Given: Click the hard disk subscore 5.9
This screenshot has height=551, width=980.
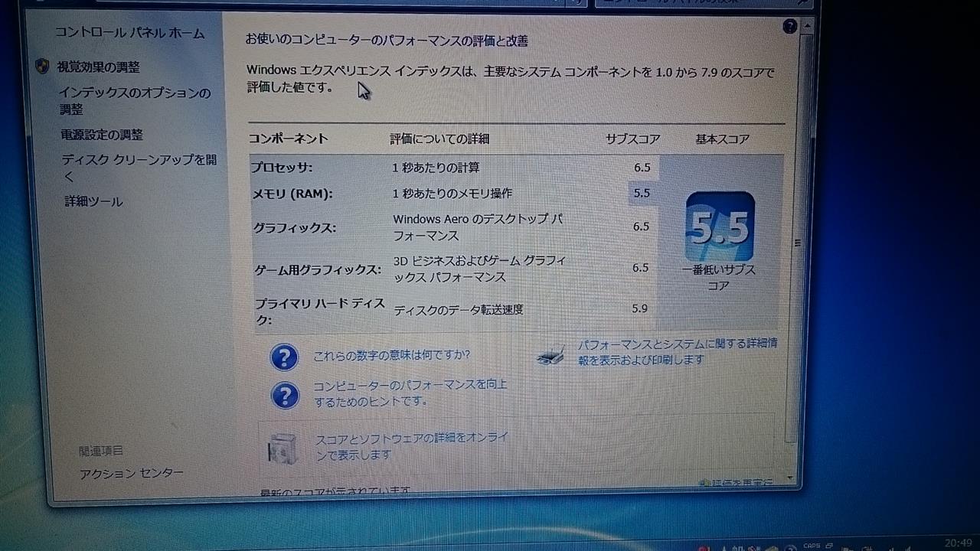Looking at the screenshot, I should (x=640, y=308).
